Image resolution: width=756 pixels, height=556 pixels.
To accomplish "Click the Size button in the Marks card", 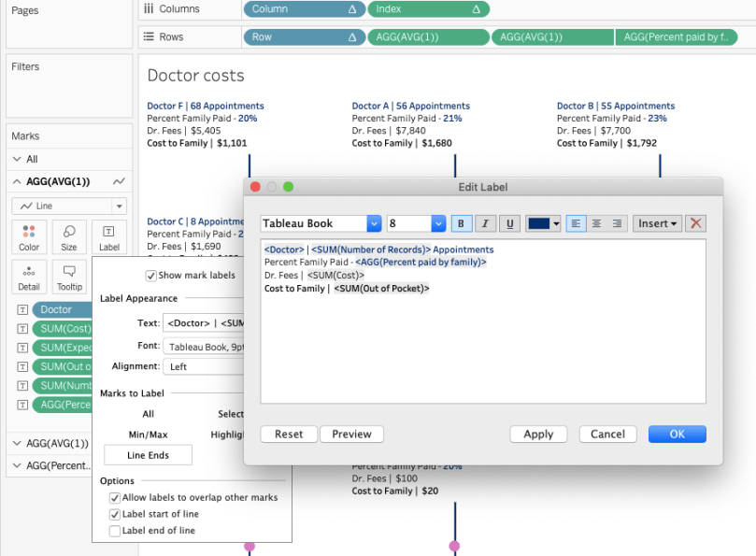I will pyautogui.click(x=69, y=236).
